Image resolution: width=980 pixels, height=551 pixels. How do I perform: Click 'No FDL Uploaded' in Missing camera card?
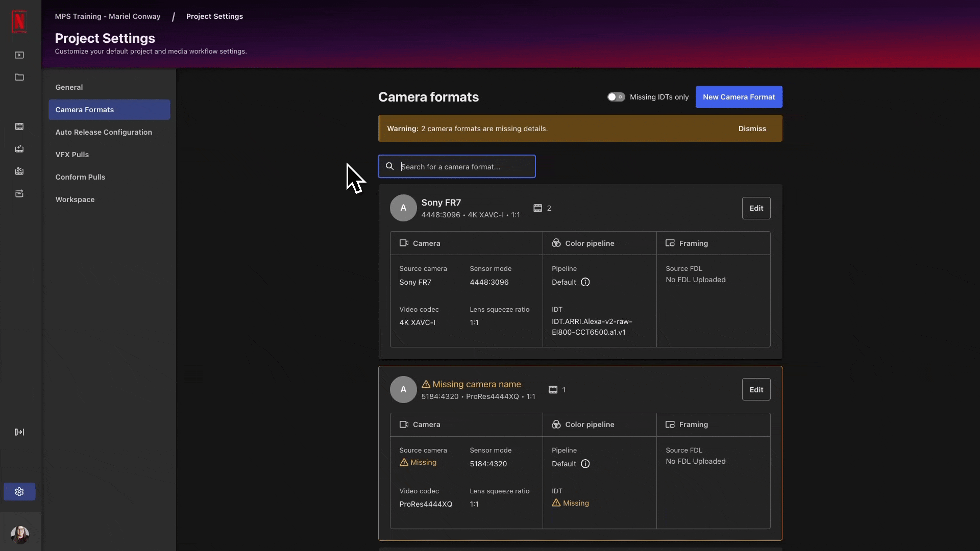696,461
